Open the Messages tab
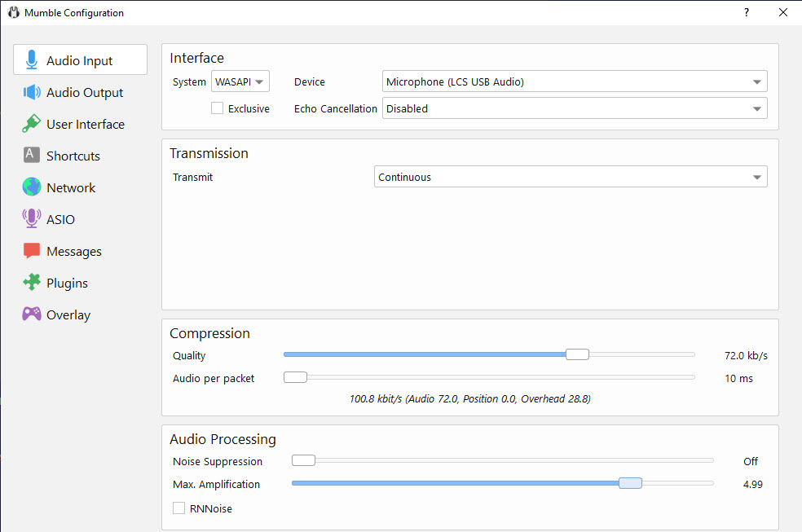The image size is (802, 532). (81, 250)
